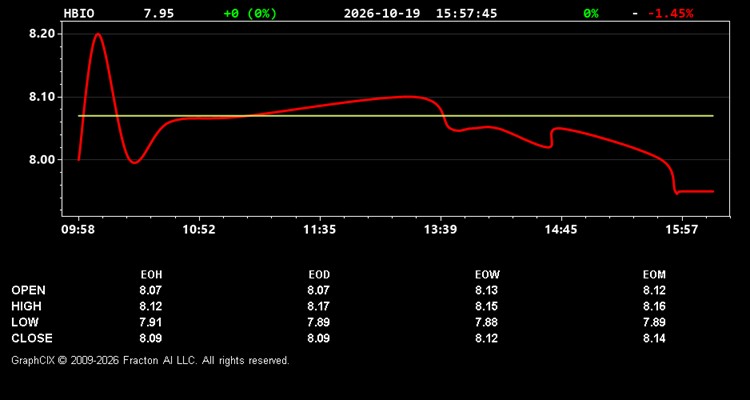
Task: Select the EOW low value 7.88
Action: (486, 322)
